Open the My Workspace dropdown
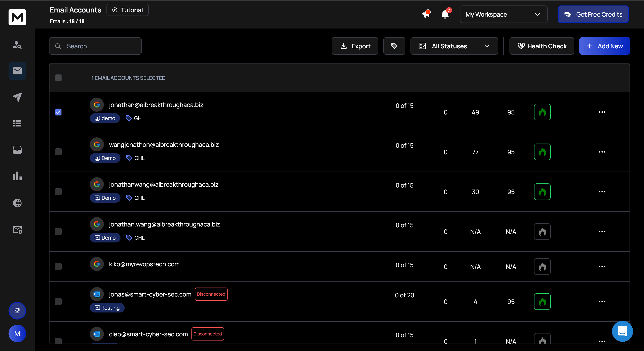The height and width of the screenshot is (351, 644). click(503, 14)
